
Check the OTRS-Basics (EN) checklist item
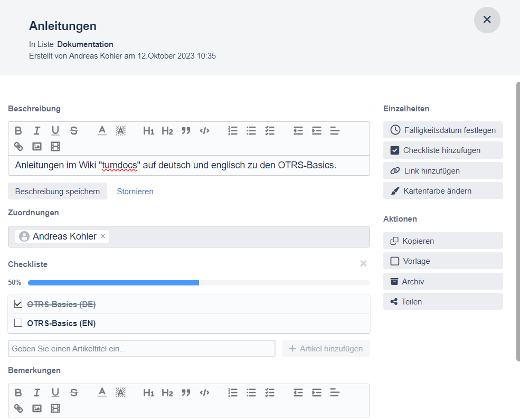click(18, 323)
